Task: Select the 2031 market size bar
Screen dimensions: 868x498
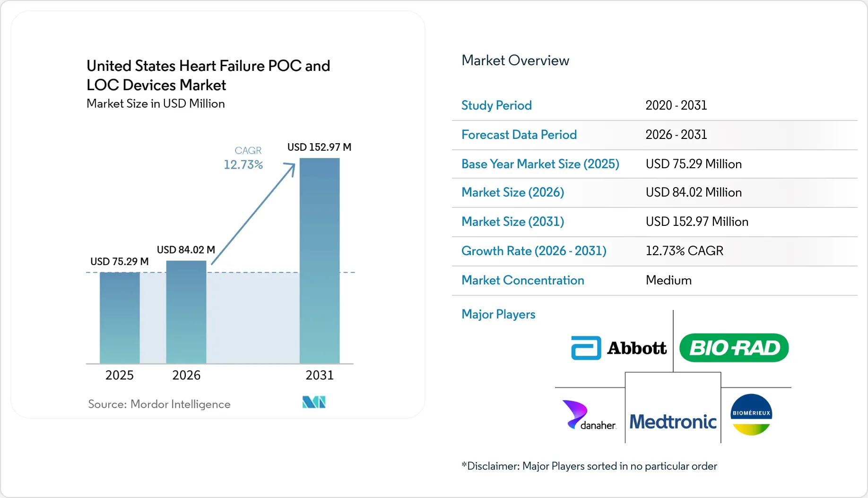Action: 320,261
